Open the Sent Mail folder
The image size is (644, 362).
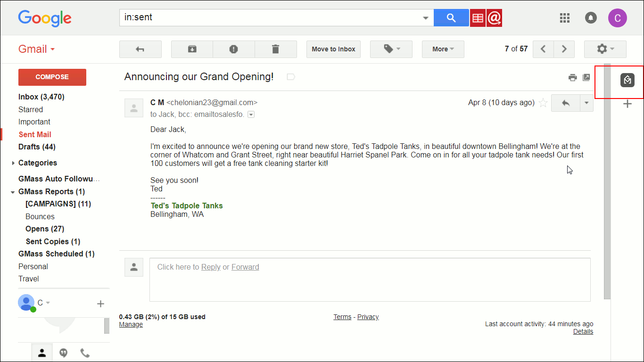pos(35,134)
